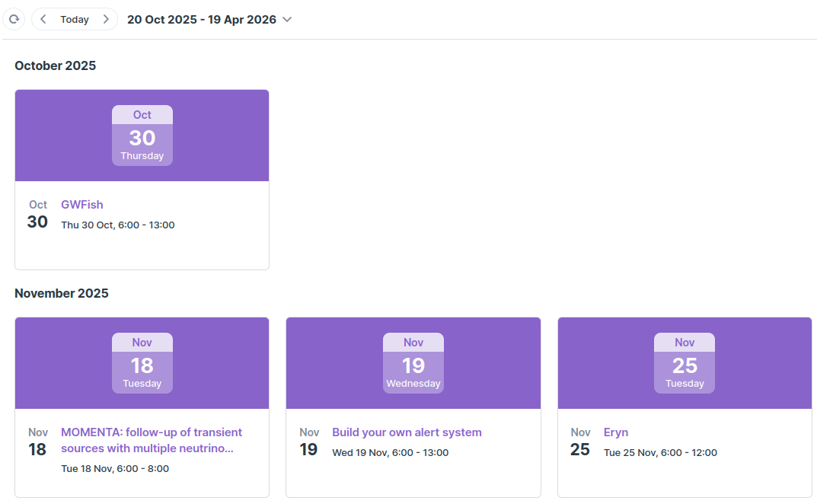Jump to Today in the calendar

75,19
